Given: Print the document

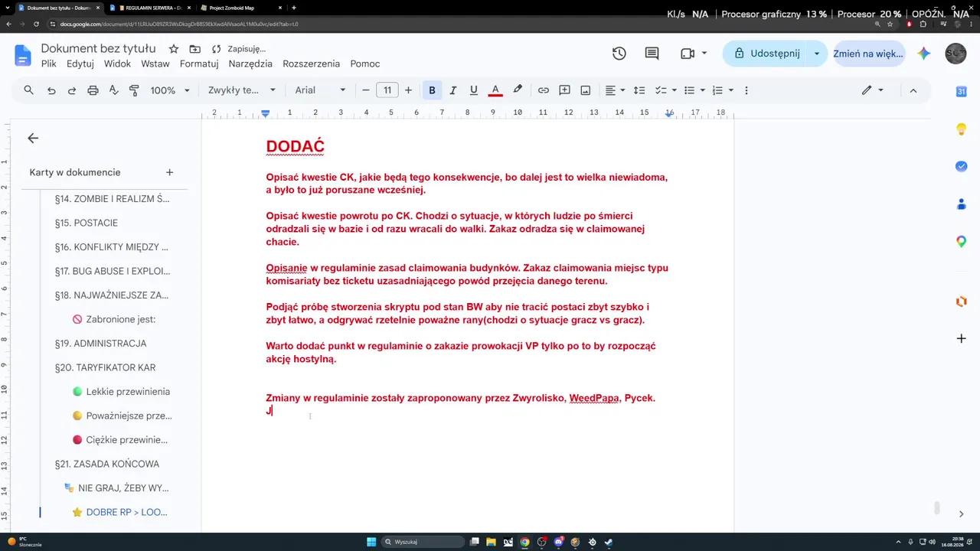Looking at the screenshot, I should click(x=93, y=90).
